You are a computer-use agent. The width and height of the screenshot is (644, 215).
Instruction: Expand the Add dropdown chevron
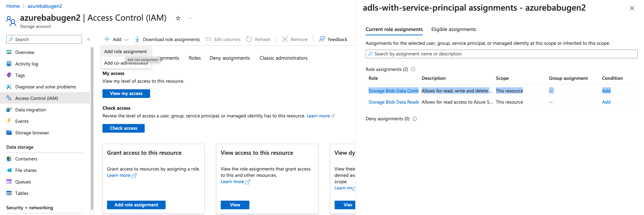coord(126,39)
